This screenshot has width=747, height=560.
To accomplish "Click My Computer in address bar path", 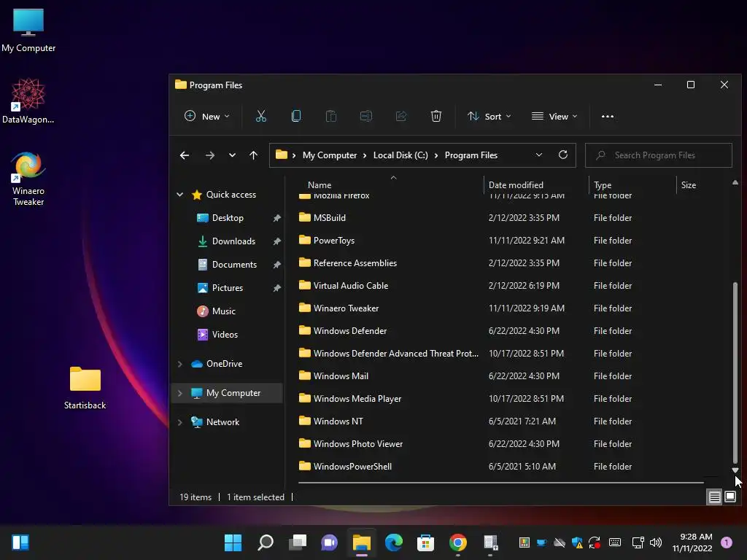I will pyautogui.click(x=330, y=155).
